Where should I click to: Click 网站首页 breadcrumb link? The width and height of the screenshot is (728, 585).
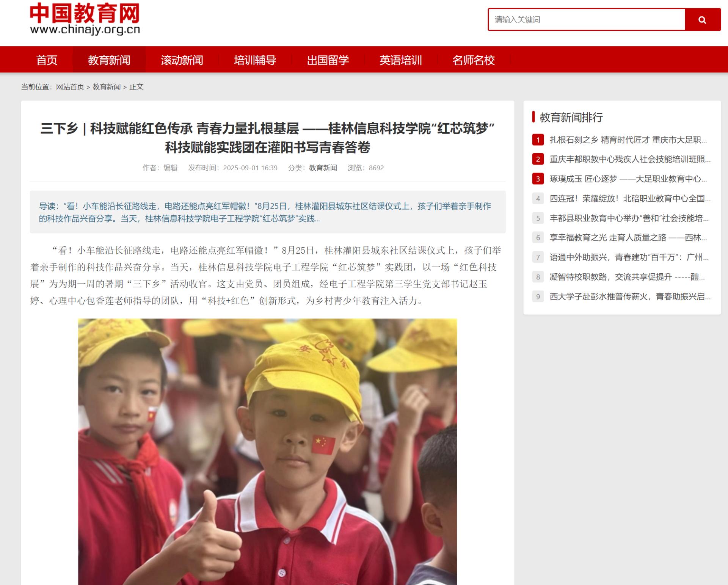pyautogui.click(x=70, y=87)
